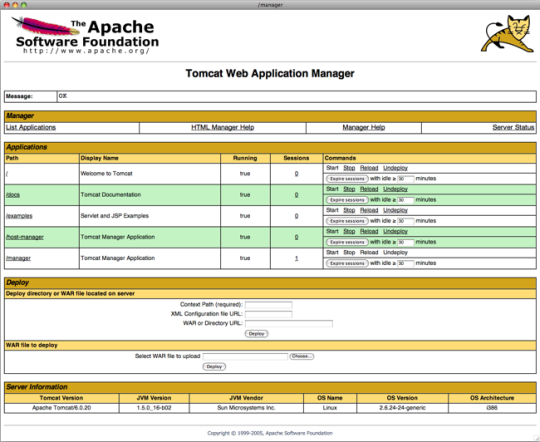
Task: Click idle minutes field in root row
Action: coord(405,179)
